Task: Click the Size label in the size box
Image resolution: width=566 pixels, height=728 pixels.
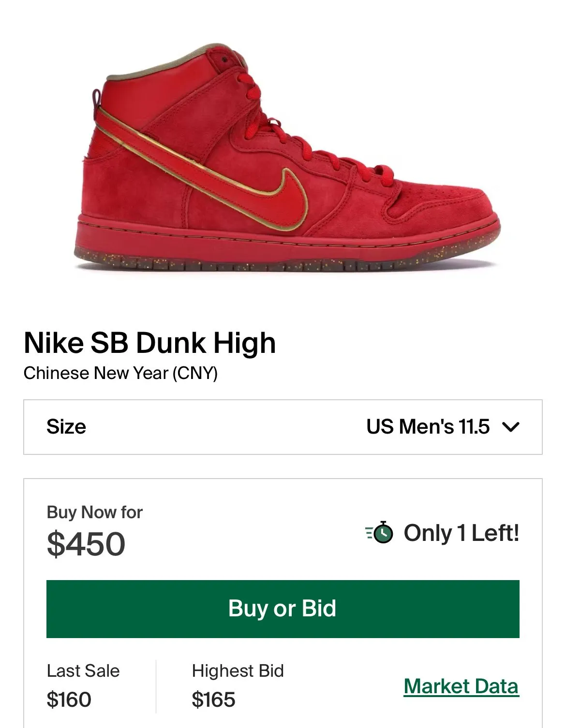Action: point(66,427)
